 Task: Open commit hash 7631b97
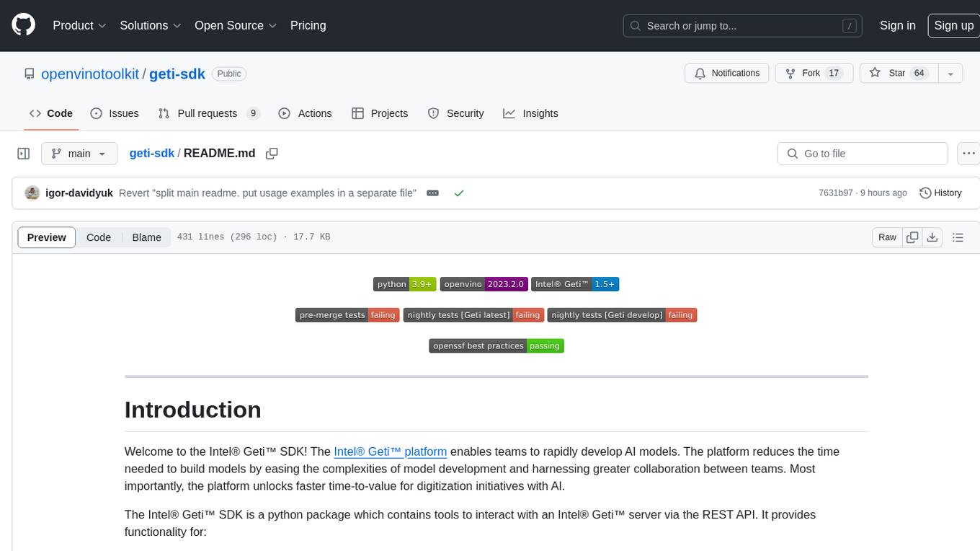[x=836, y=193]
